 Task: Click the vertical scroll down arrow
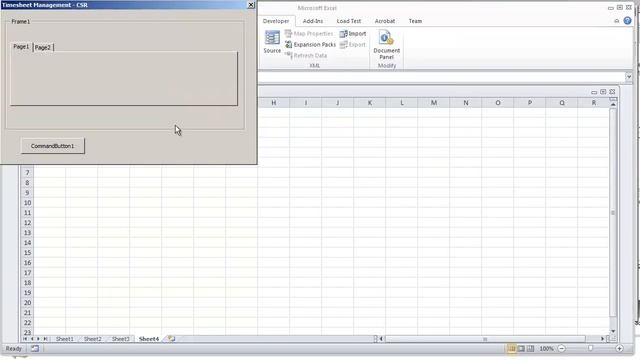coord(613,331)
